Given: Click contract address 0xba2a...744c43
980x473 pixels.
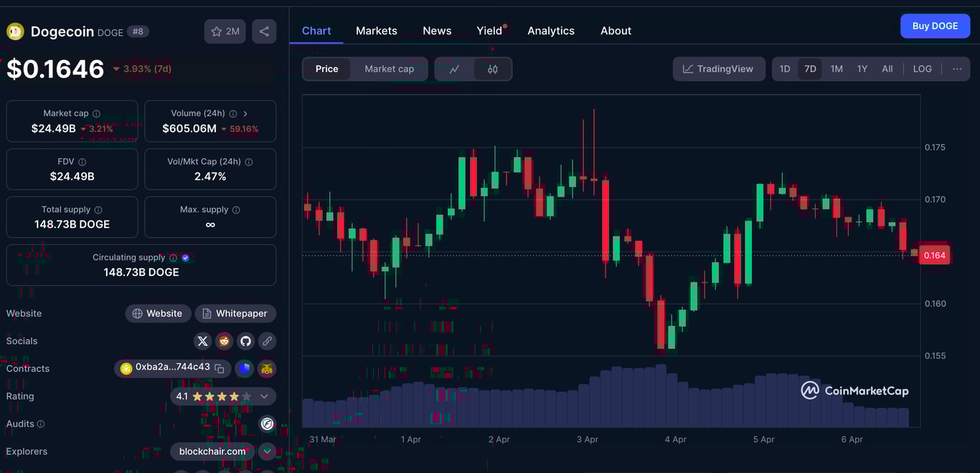Looking at the screenshot, I should coord(172,368).
